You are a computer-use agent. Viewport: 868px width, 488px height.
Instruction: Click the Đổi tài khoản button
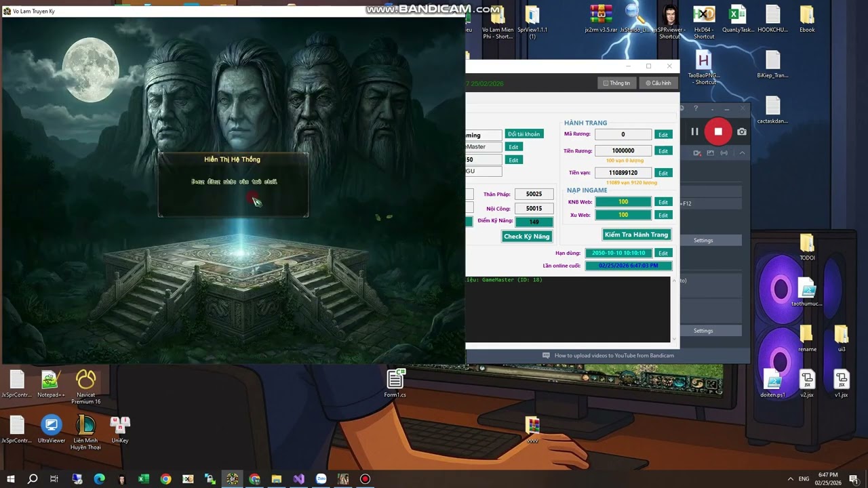pos(524,134)
